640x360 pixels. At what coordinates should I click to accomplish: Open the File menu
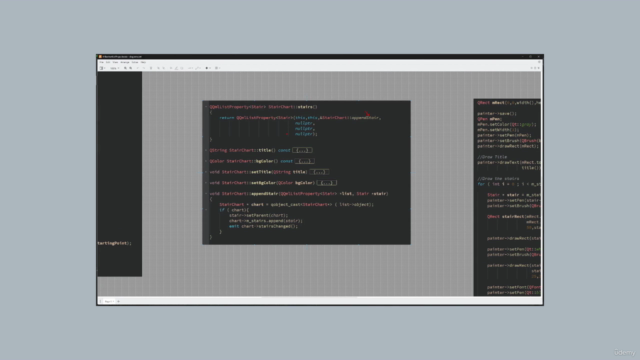tap(102, 62)
